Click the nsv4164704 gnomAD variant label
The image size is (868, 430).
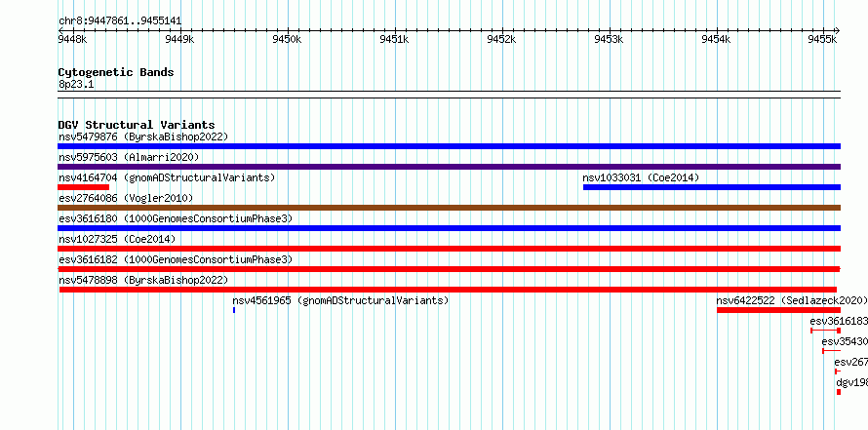(x=167, y=177)
